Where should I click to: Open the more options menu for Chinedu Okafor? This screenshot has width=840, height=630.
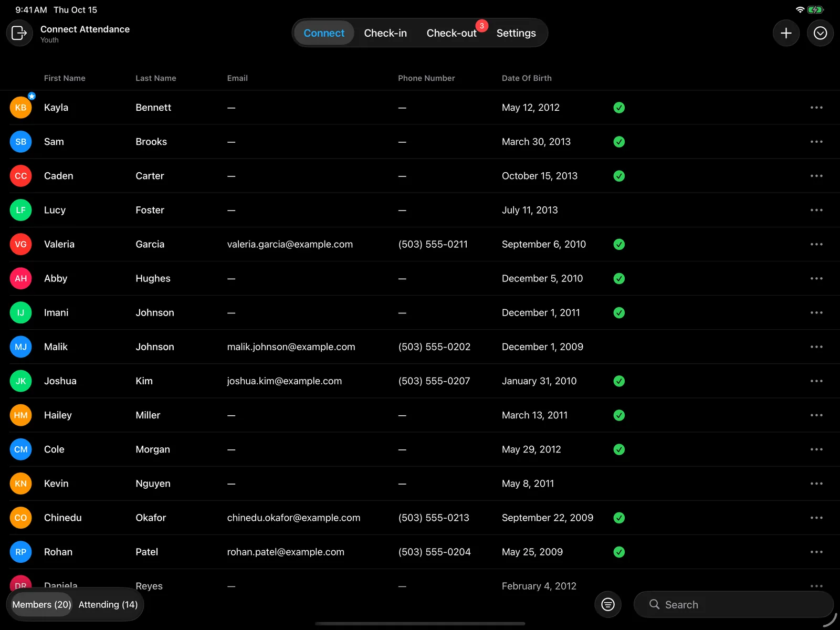point(816,518)
